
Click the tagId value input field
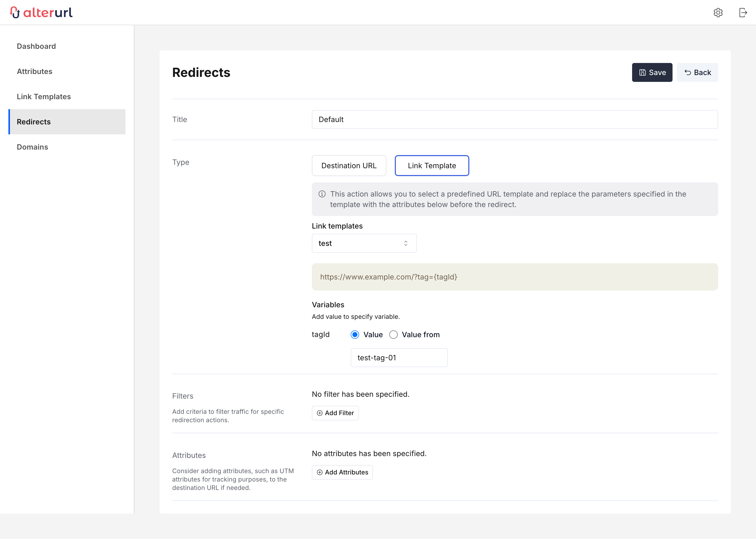tap(399, 358)
